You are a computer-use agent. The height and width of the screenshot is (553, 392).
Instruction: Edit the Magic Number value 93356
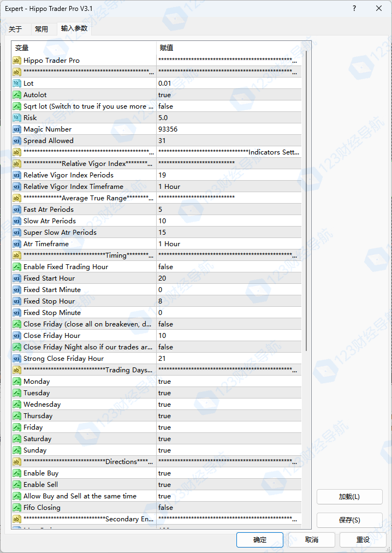(229, 129)
